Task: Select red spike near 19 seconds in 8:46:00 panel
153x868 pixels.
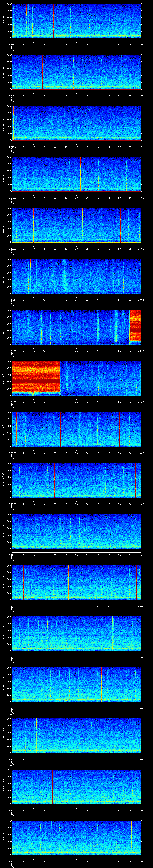Action: coord(52,786)
